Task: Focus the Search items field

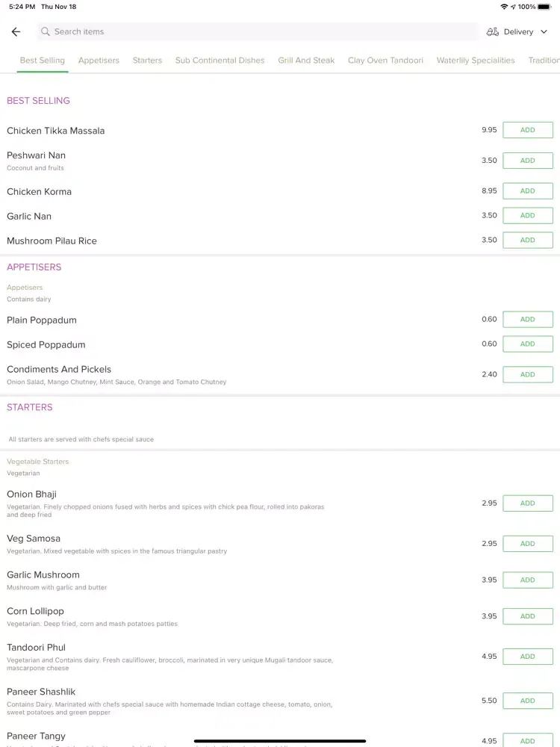Action: 258,31
